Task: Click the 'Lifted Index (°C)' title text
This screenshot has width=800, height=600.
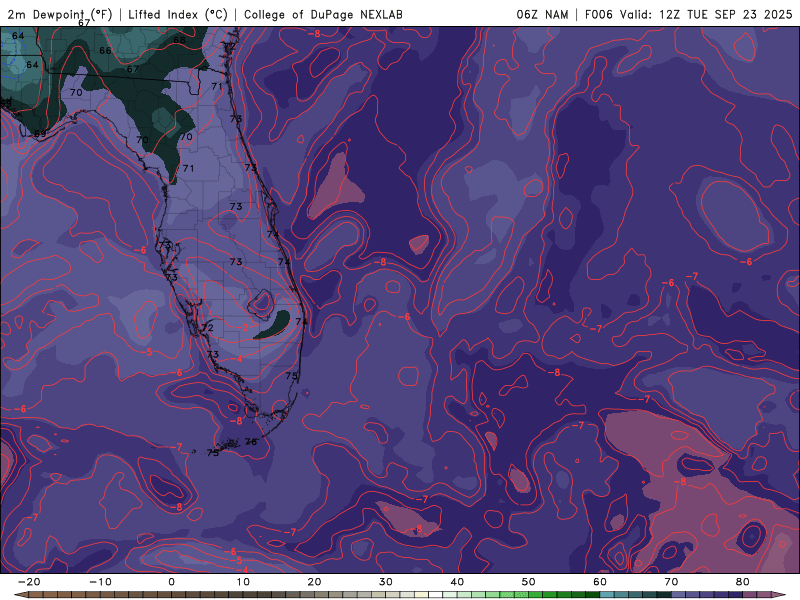Action: coord(178,15)
